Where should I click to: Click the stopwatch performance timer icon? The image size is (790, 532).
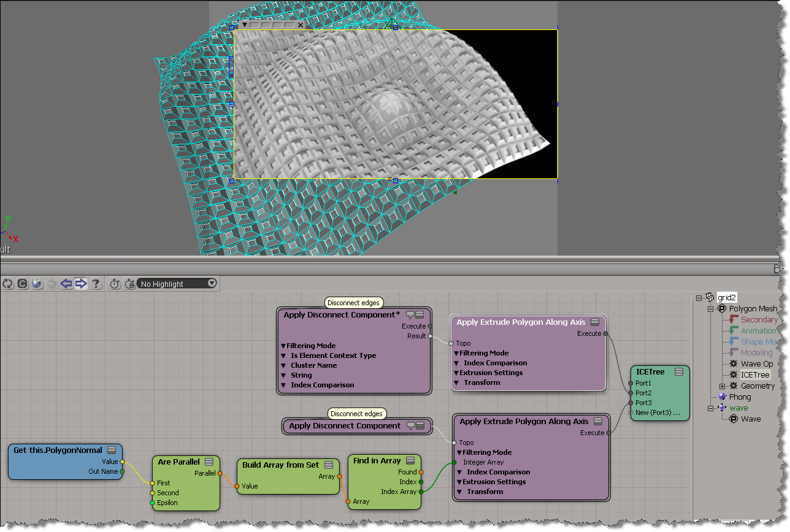(115, 284)
